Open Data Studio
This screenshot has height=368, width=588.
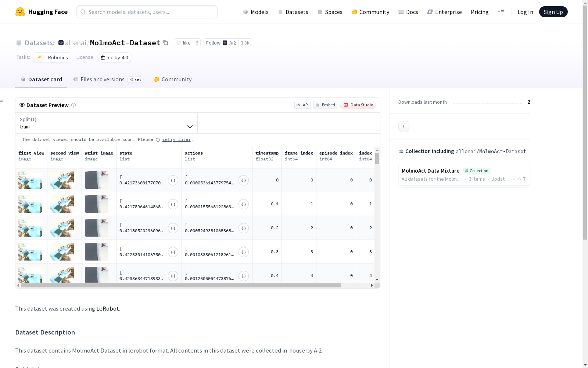click(358, 105)
